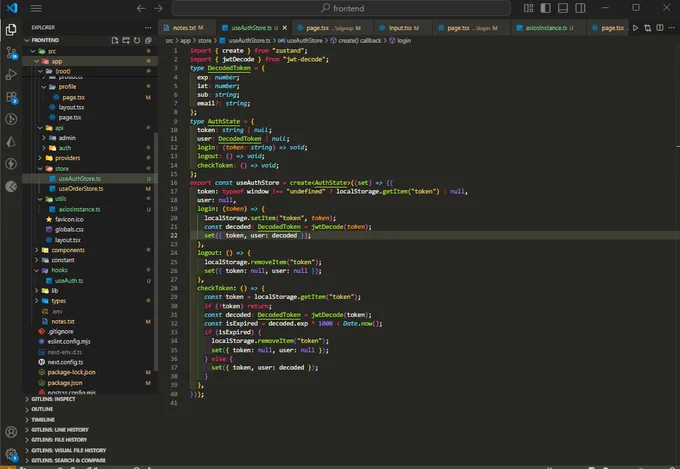Viewport: 680px width, 469px height.
Task: Open eslint.config.mjs file
Action: click(69, 341)
